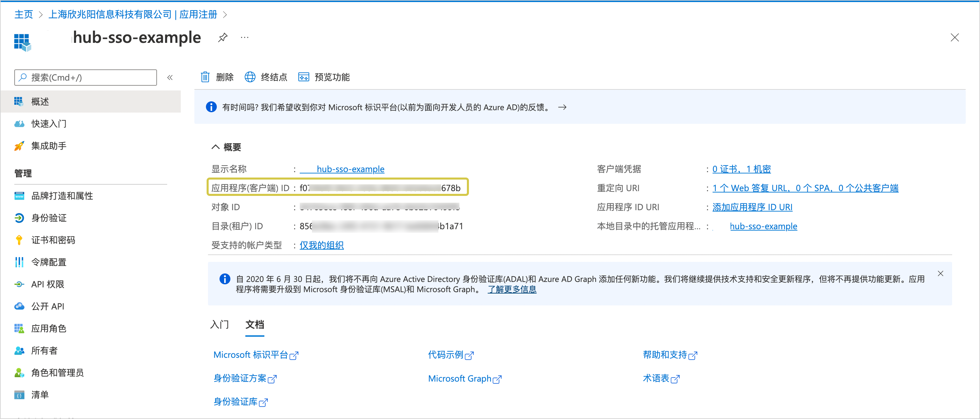Go to 主页 breadcrumb

23,15
